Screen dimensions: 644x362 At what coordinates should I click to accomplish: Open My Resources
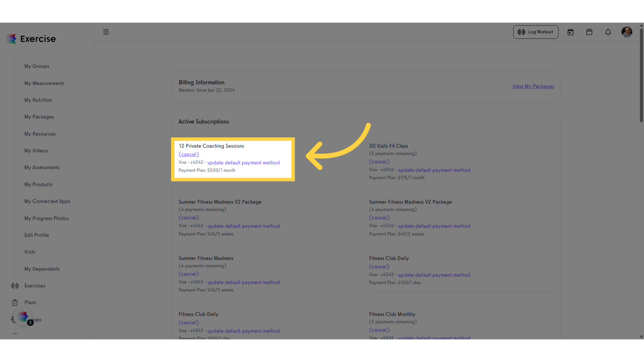pos(40,134)
